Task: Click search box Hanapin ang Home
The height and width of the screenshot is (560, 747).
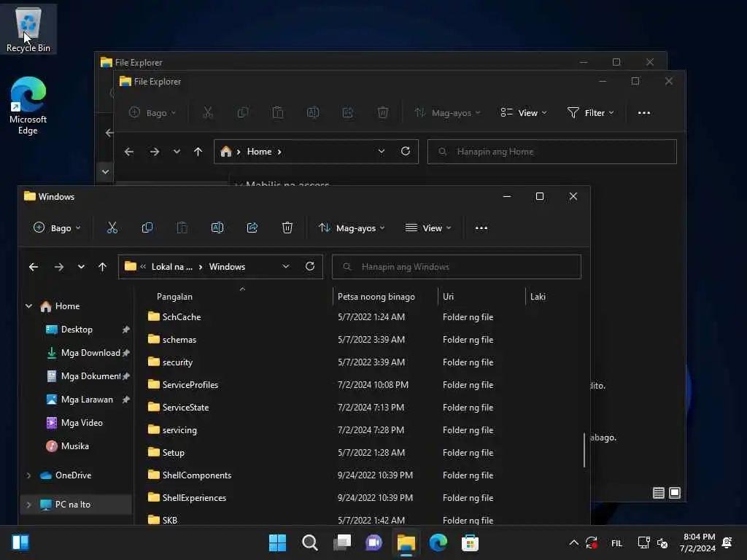Action: (551, 152)
